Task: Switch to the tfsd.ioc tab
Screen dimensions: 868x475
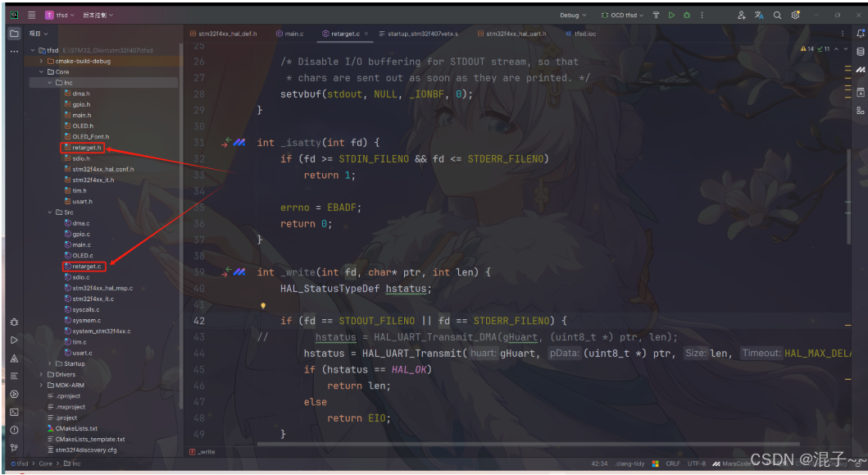Action: 580,34
